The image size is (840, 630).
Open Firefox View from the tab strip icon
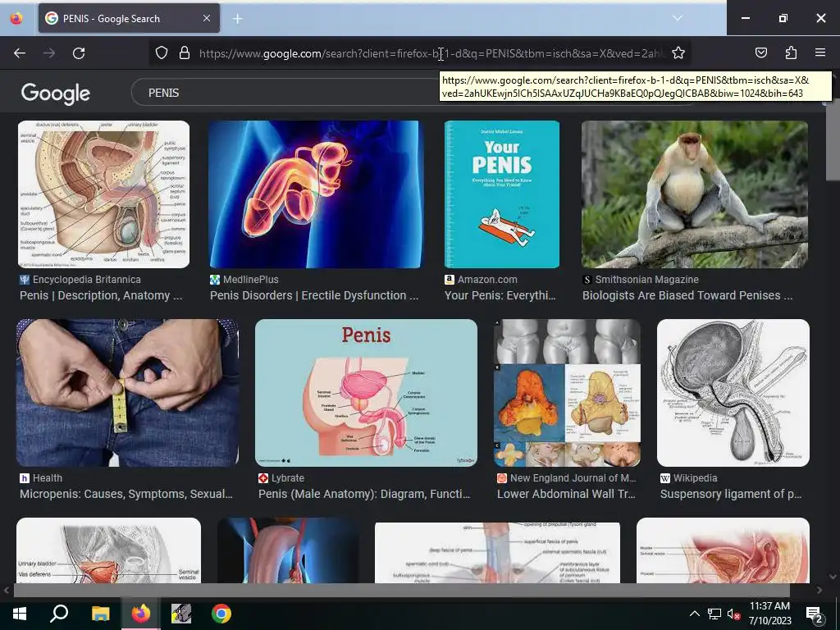[16, 18]
